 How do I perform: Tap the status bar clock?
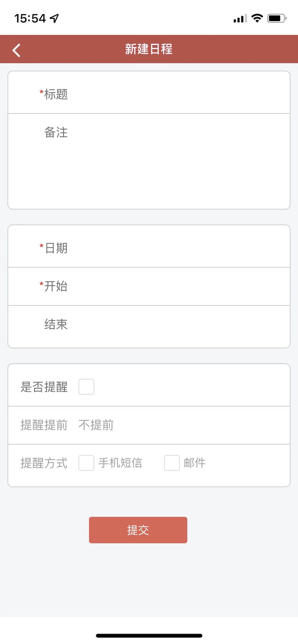[x=30, y=18]
